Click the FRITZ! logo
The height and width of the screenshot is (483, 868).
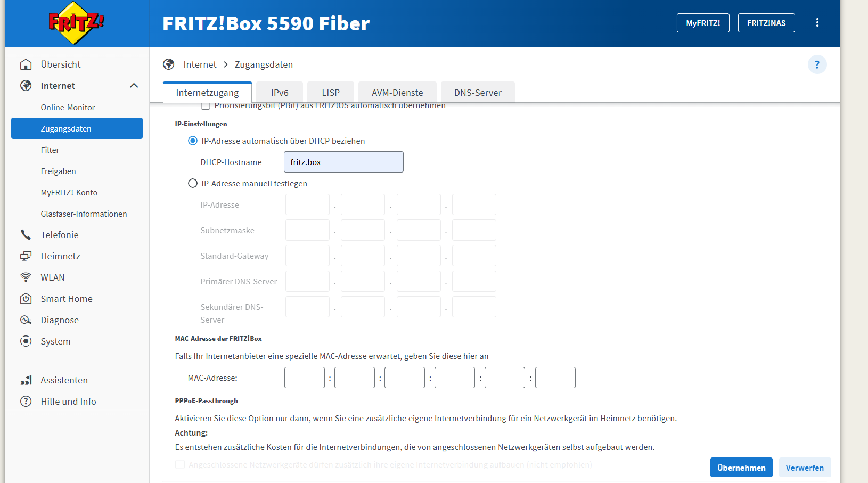(76, 23)
